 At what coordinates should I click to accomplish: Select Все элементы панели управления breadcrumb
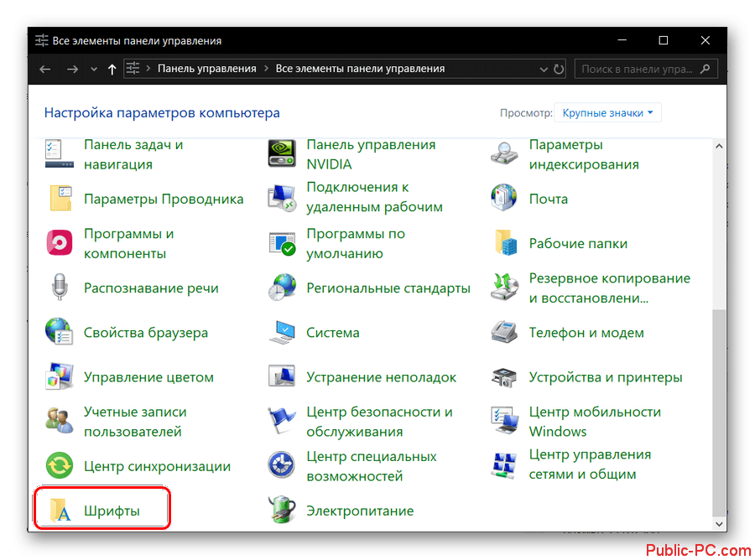click(360, 69)
